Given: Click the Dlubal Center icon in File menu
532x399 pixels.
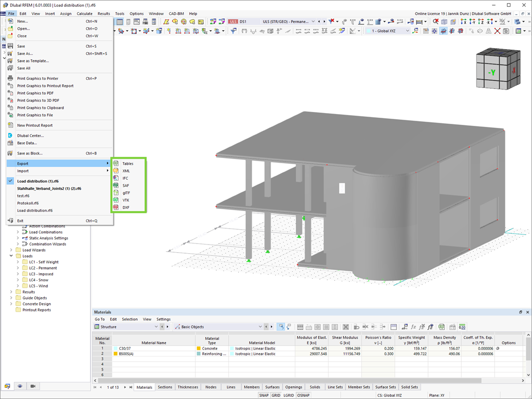Looking at the screenshot, I should tap(11, 136).
